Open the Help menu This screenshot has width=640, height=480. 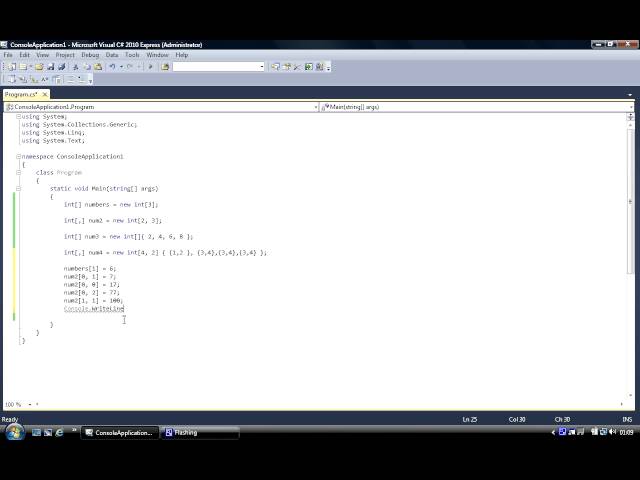[182, 55]
